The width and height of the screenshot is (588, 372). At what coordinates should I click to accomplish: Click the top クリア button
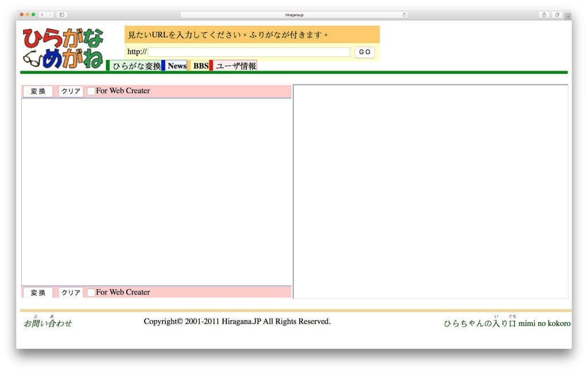coord(71,91)
